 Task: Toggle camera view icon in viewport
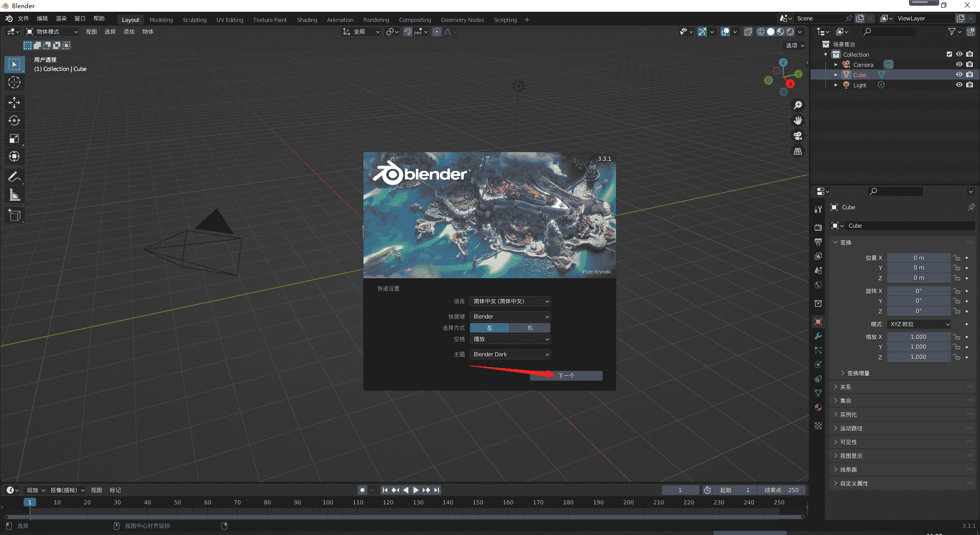[x=797, y=136]
